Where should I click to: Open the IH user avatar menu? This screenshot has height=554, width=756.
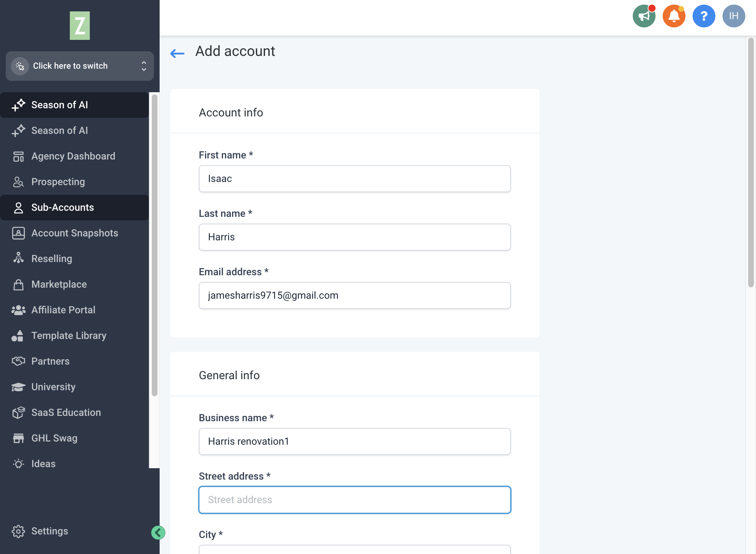coord(734,16)
